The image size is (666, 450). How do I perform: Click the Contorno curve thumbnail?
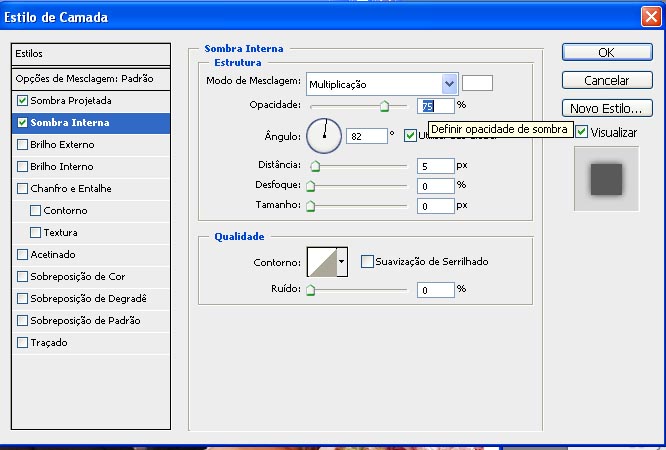point(320,262)
